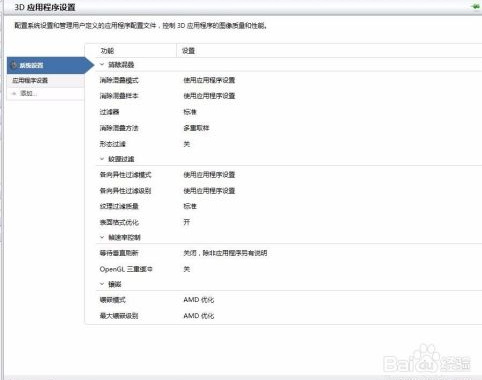Collapse the 纹理过滤 section chevron
Viewport: 482px width, 380px height.
click(102, 159)
